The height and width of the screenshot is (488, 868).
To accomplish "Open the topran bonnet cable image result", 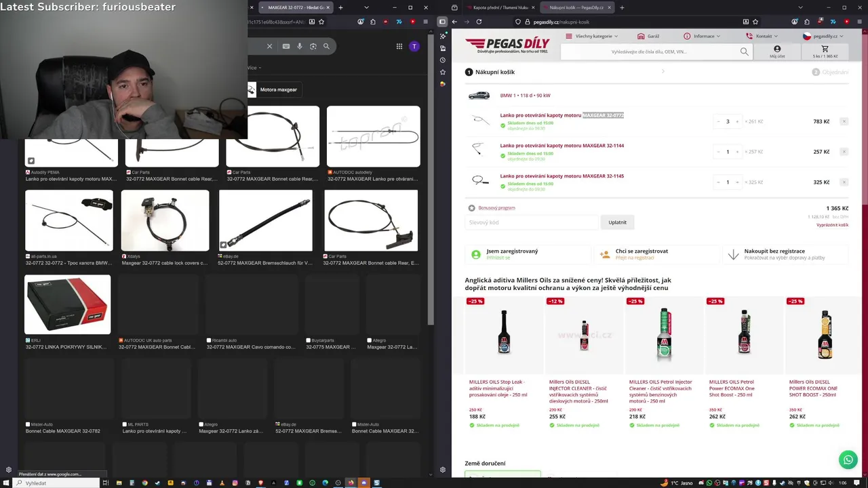I will 373,136.
